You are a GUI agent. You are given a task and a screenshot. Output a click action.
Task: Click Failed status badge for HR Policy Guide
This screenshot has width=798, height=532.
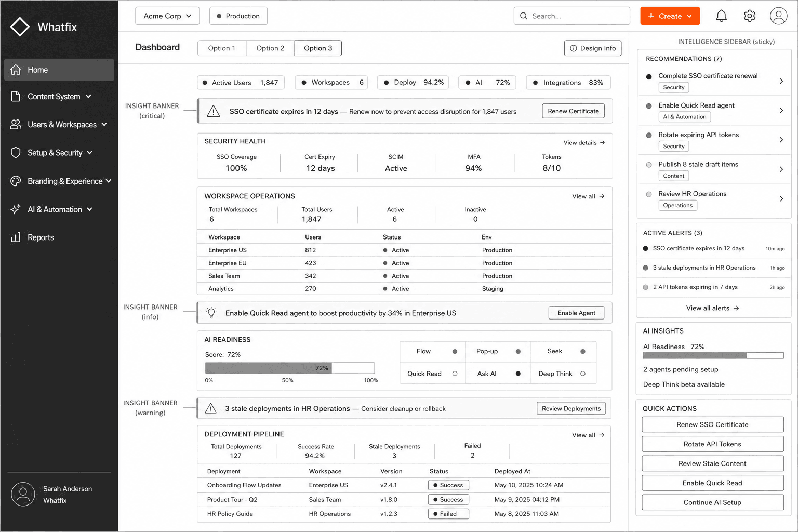pyautogui.click(x=448, y=514)
